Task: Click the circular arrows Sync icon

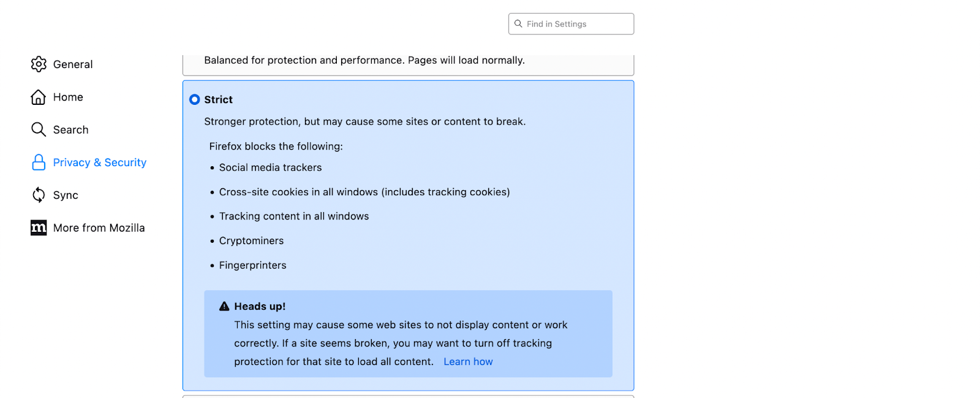Action: (x=39, y=195)
